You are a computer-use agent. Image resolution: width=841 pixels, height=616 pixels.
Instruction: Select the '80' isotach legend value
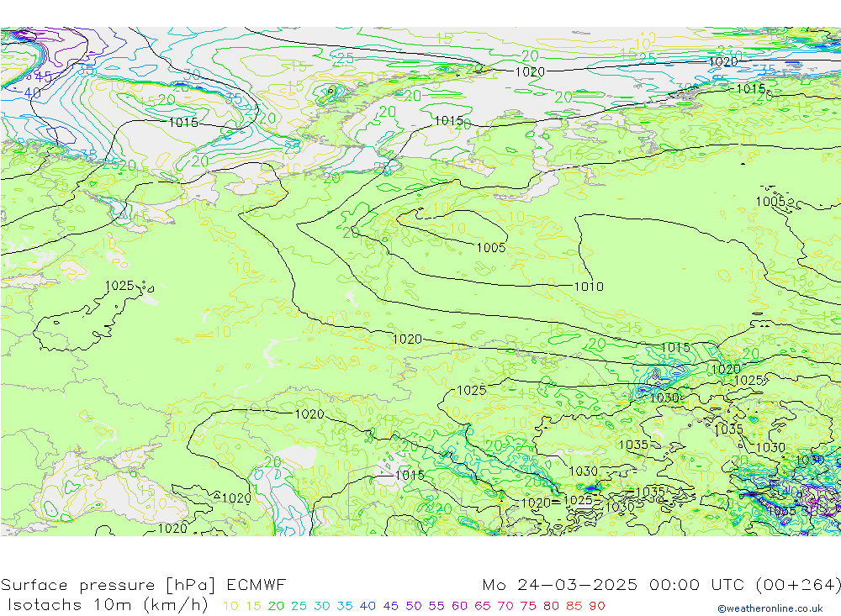point(552,606)
